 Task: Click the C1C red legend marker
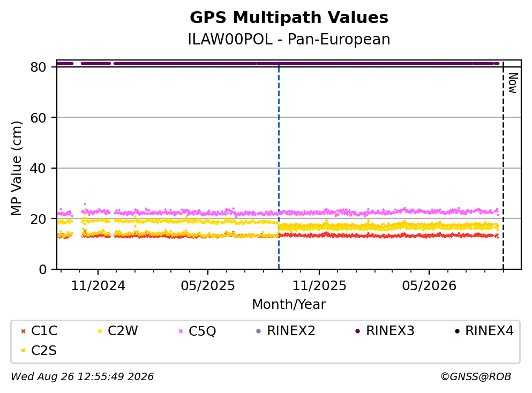[x=23, y=331]
